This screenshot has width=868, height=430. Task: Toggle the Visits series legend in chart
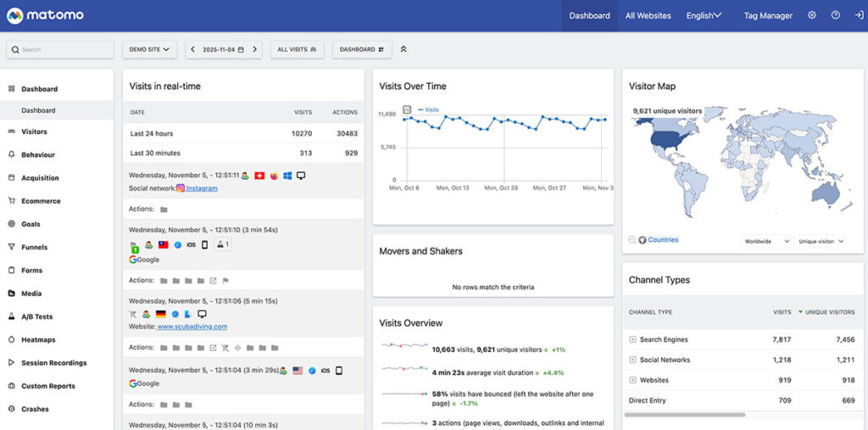429,109
